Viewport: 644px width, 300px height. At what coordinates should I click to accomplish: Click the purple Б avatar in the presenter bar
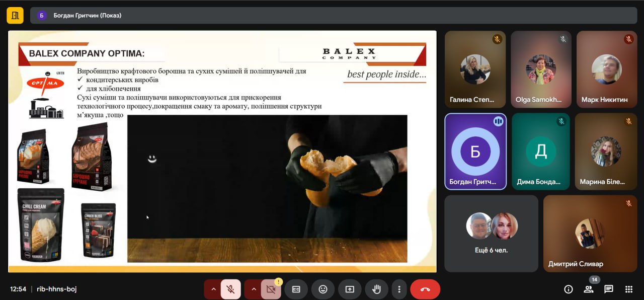coord(42,16)
